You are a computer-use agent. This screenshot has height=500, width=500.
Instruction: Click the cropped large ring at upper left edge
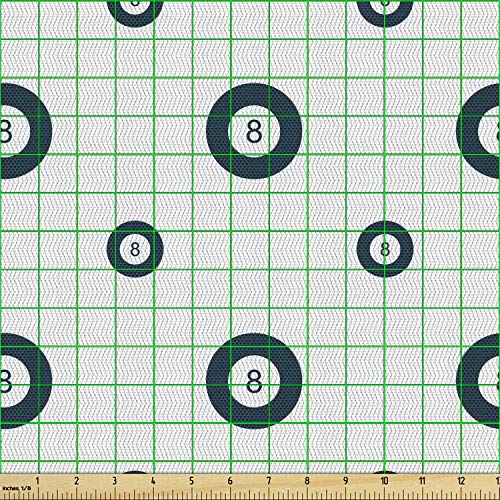[26, 131]
